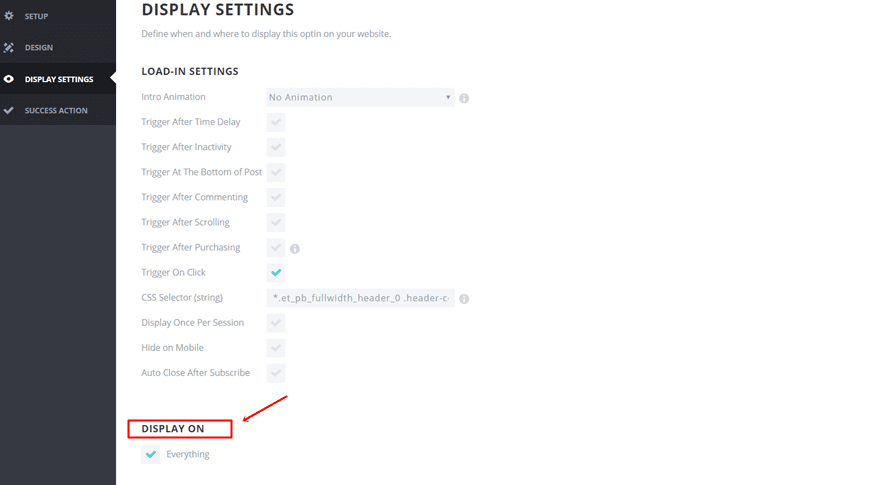Enable Trigger After Time Delay checkbox
The image size is (880, 485).
pyautogui.click(x=276, y=122)
